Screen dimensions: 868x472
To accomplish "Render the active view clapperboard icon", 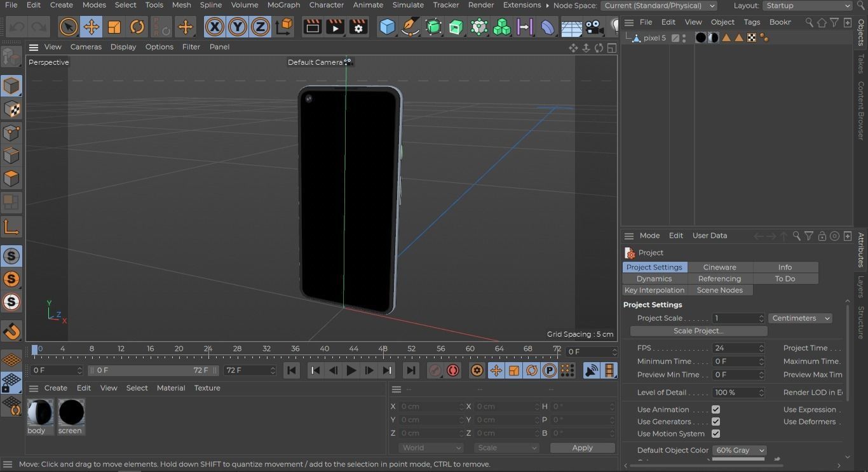I will pos(313,27).
